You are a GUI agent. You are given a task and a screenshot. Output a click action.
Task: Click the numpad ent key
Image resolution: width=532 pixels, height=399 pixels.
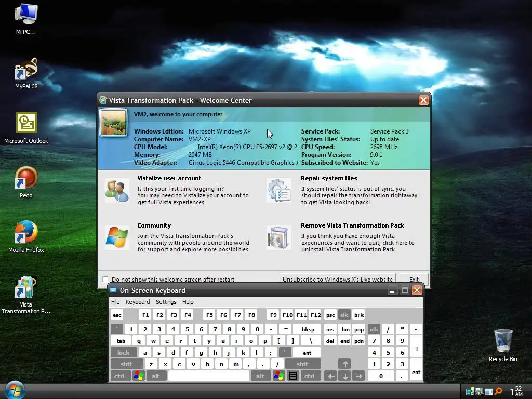coord(416,370)
